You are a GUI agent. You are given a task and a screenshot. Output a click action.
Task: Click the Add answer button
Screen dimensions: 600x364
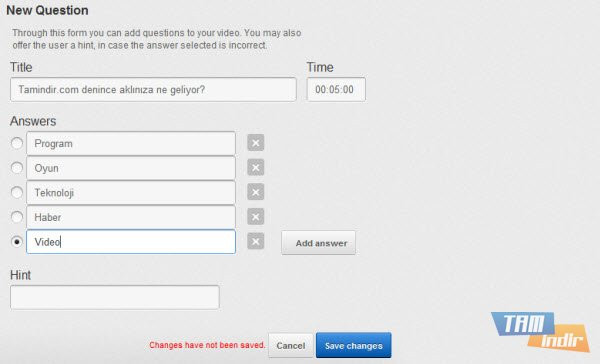coord(318,243)
